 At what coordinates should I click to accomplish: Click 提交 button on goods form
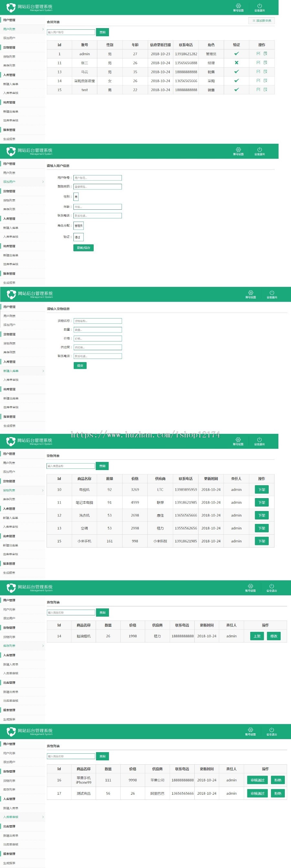[x=80, y=366]
